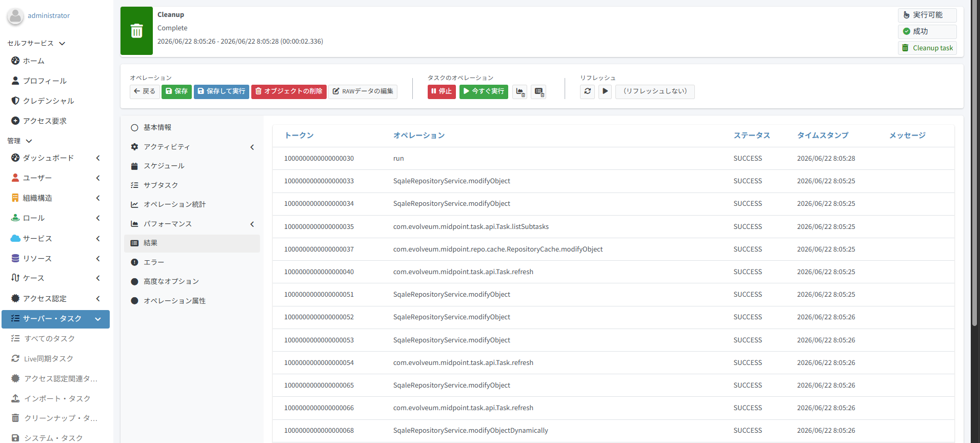Image resolution: width=980 pixels, height=443 pixels.
Task: Click the chart report icon button
Action: click(520, 92)
